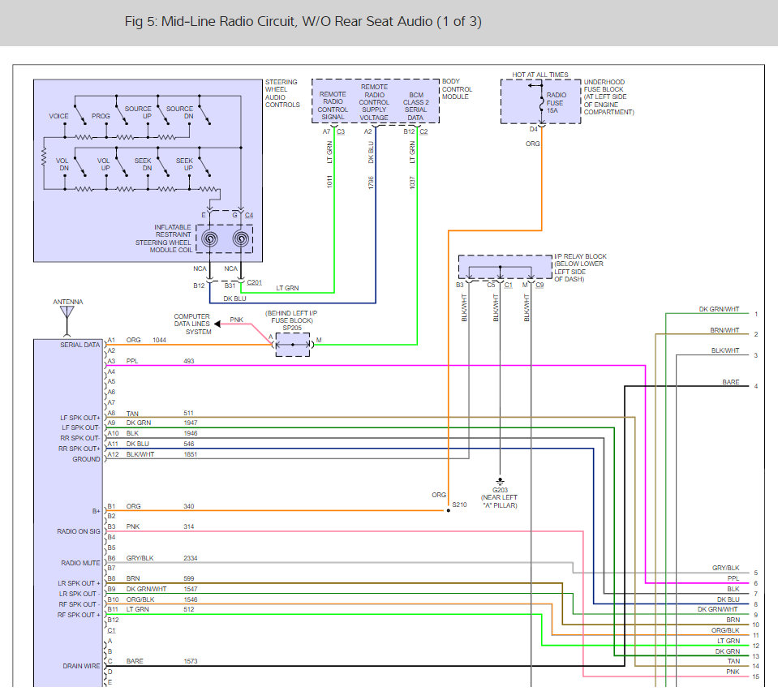Click the antenna symbol above the radio
Screen dimensions: 778x700
point(67,320)
